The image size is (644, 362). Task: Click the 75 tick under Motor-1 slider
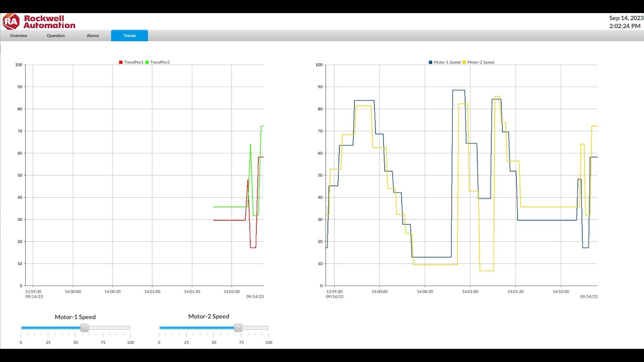click(103, 342)
